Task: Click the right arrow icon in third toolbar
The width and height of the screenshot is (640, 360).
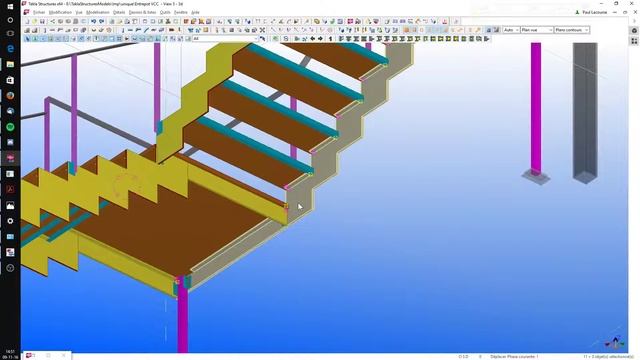Action: click(x=320, y=38)
